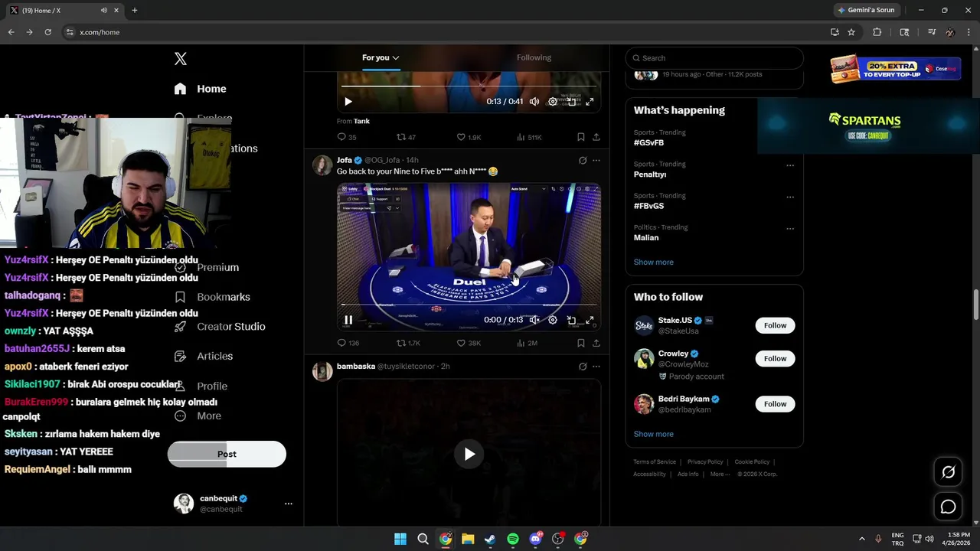Screen dimensions: 980x551
Task: Reply to Jofa post with 136 comments
Action: pyautogui.click(x=348, y=343)
